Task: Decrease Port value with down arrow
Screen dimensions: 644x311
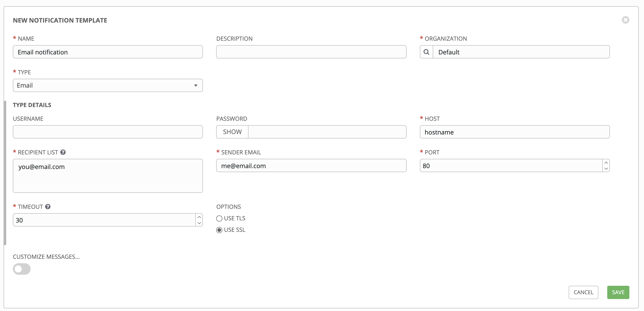Action: pyautogui.click(x=606, y=169)
